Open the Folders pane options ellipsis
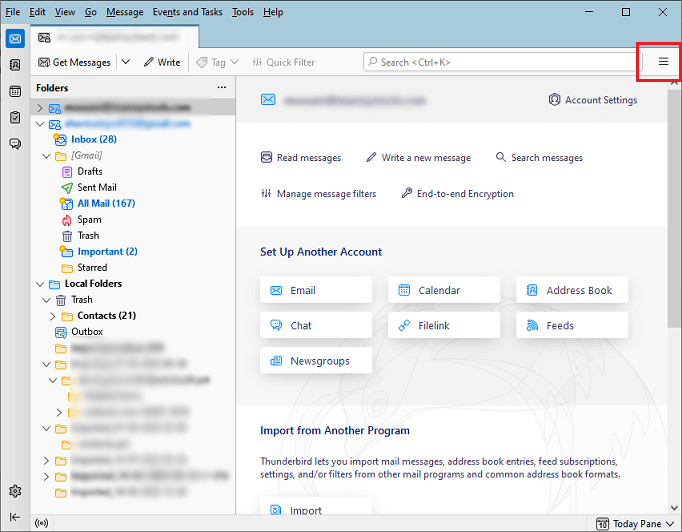The image size is (682, 532). (222, 87)
